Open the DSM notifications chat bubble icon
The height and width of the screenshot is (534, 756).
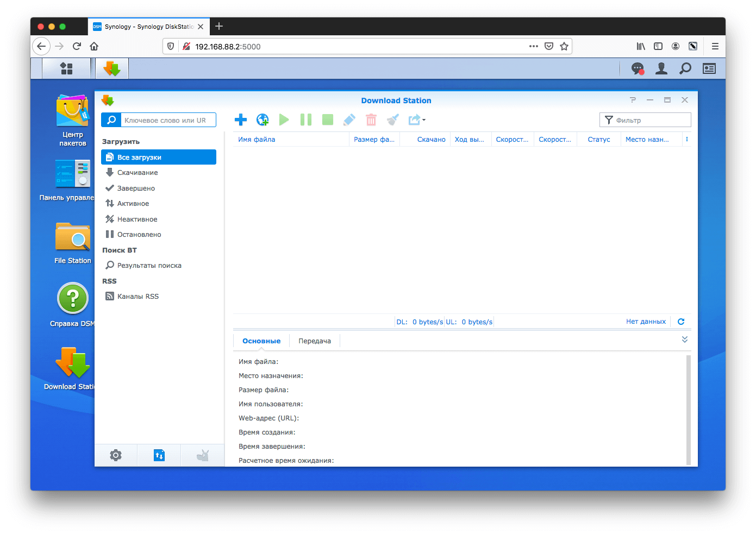[x=638, y=68]
